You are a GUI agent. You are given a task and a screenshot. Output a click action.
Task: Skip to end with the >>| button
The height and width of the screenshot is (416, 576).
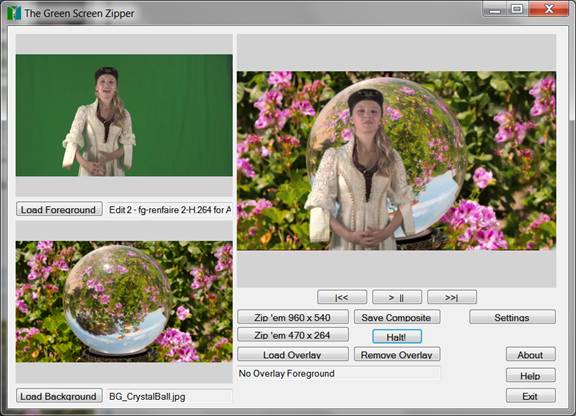(x=452, y=297)
